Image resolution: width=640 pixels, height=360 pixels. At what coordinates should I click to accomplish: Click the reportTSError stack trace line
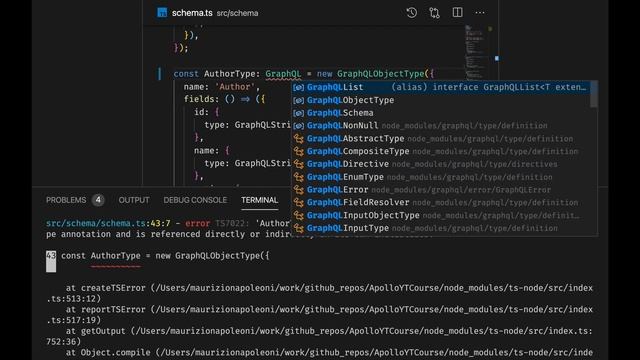pos(320,315)
